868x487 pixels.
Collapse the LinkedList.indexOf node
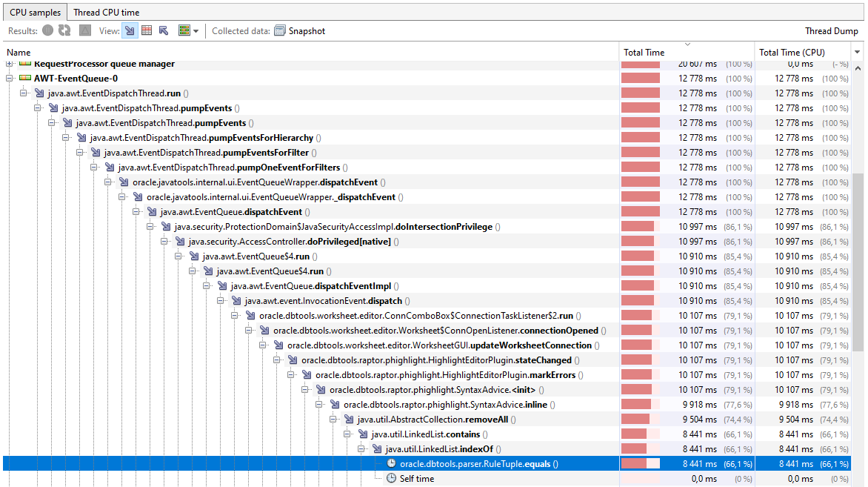pyautogui.click(x=361, y=448)
